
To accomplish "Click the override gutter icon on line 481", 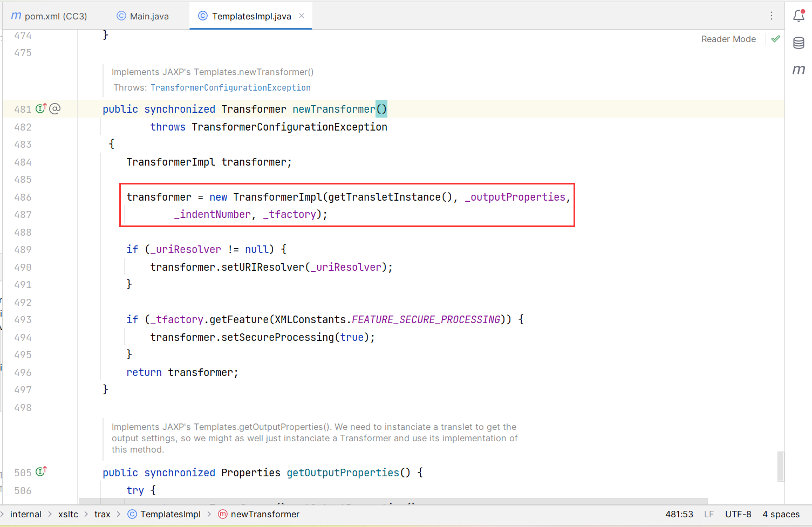I will (41, 108).
